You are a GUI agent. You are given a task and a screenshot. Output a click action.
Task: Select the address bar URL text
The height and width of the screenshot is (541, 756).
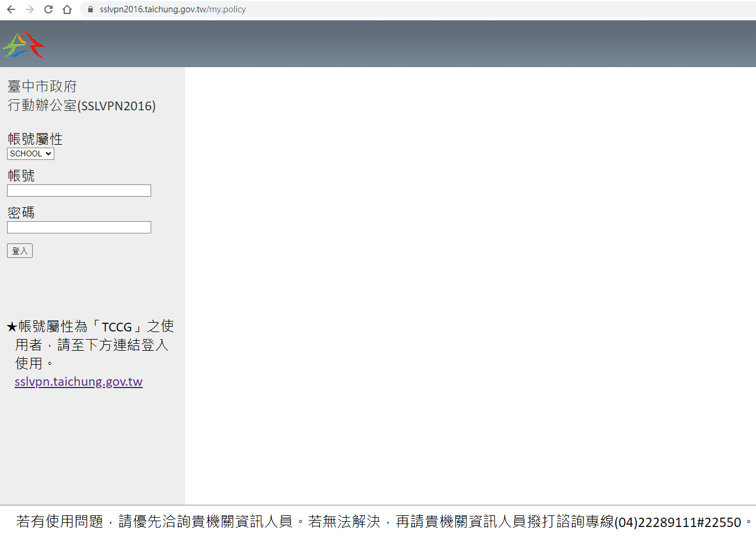173,9
